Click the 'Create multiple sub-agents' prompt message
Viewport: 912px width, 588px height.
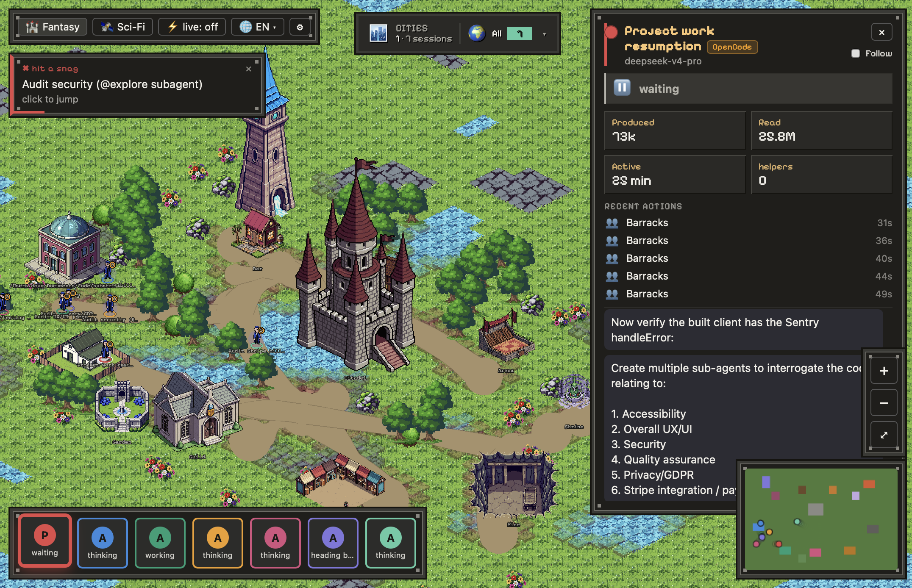click(x=733, y=428)
